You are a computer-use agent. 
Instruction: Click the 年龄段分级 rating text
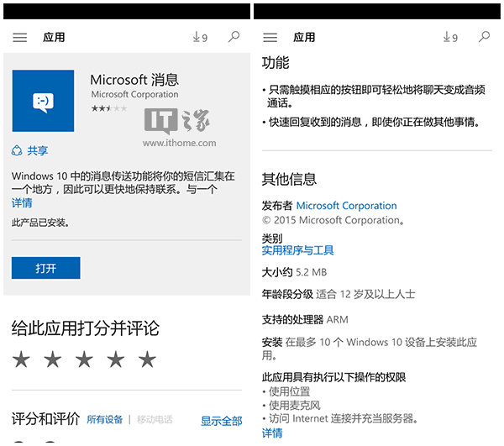(339, 294)
